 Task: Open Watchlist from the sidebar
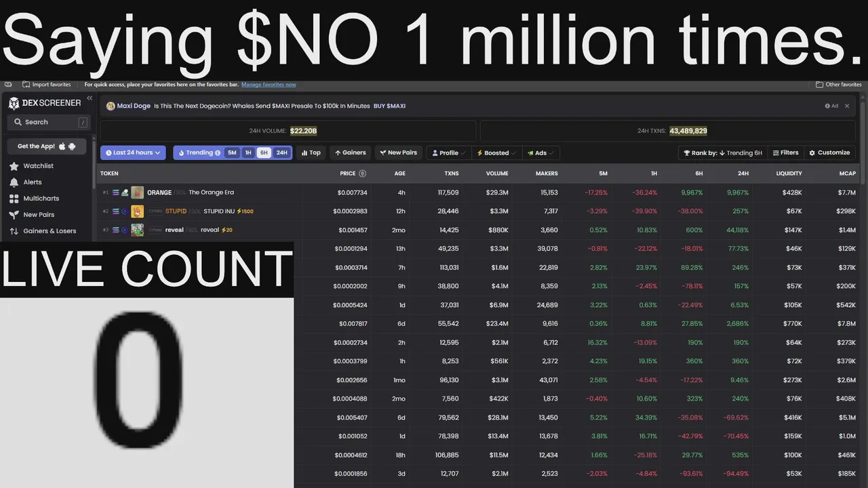click(39, 166)
